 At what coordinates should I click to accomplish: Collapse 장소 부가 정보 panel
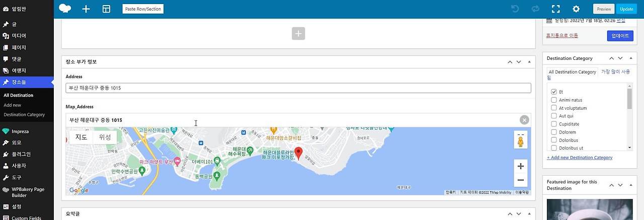529,62
